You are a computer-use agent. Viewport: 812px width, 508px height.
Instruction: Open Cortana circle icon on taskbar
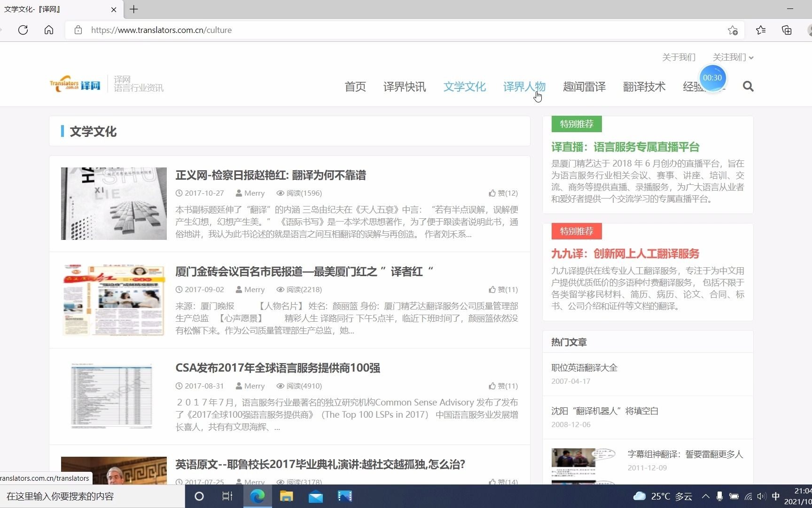coord(199,496)
